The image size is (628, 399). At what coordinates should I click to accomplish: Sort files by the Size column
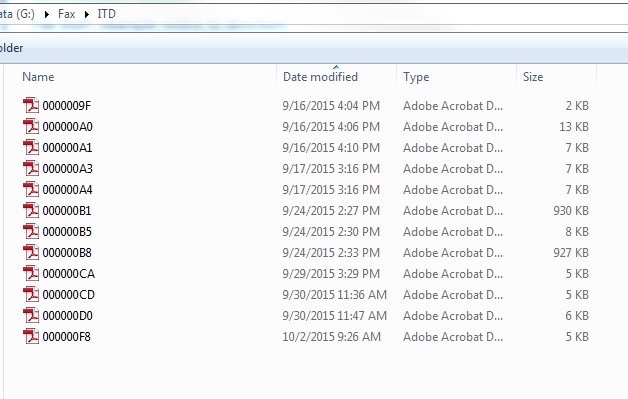pyautogui.click(x=533, y=77)
